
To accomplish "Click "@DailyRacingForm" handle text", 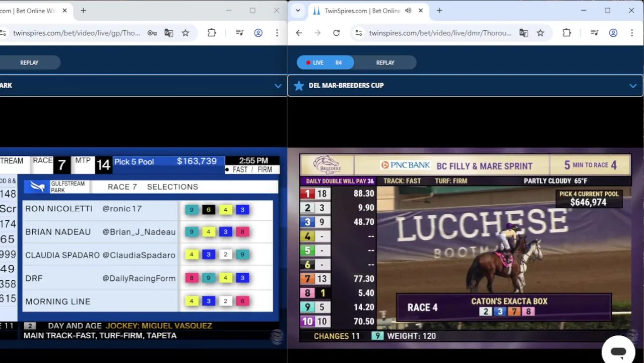I will click(x=139, y=278).
